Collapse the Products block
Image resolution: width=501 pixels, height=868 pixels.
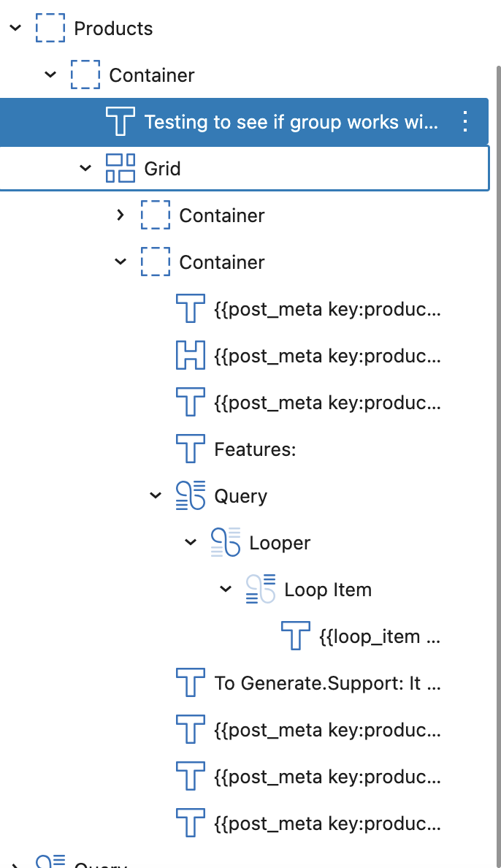tap(15, 28)
